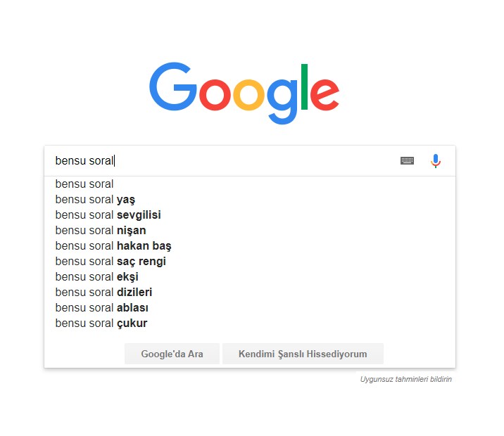Viewport: 504px width, 436px height.
Task: Select the "bensu soral nişan" suggestion
Action: coord(101,231)
